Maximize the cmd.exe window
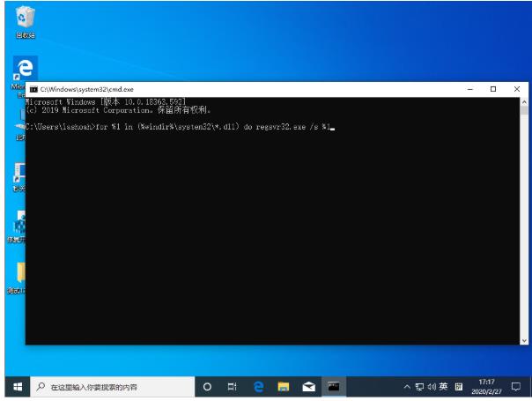 pos(493,89)
